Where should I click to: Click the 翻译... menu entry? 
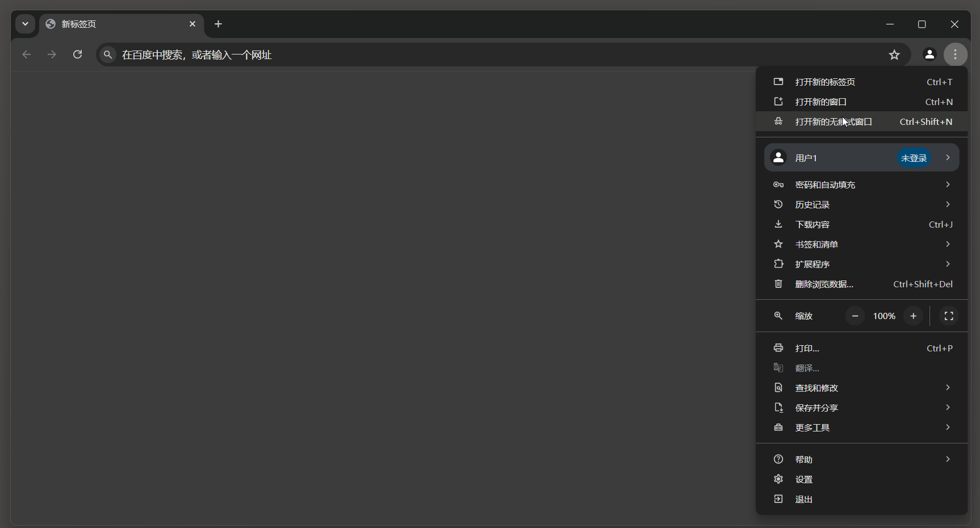(x=862, y=368)
